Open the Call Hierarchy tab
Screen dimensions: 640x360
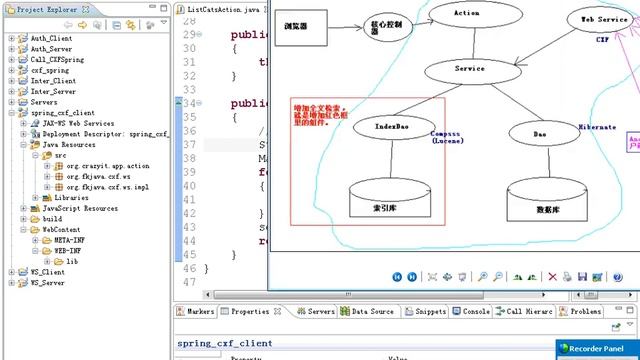point(524,311)
